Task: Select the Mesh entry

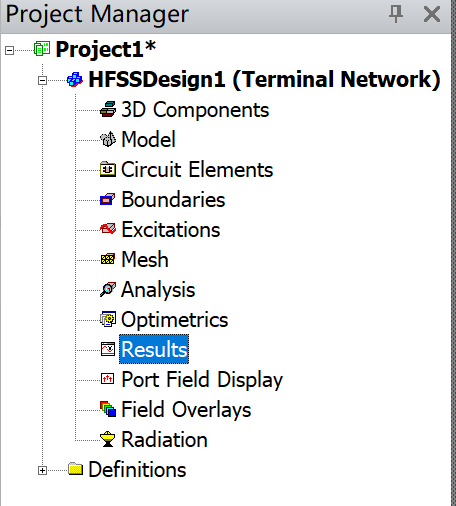Action: point(145,259)
